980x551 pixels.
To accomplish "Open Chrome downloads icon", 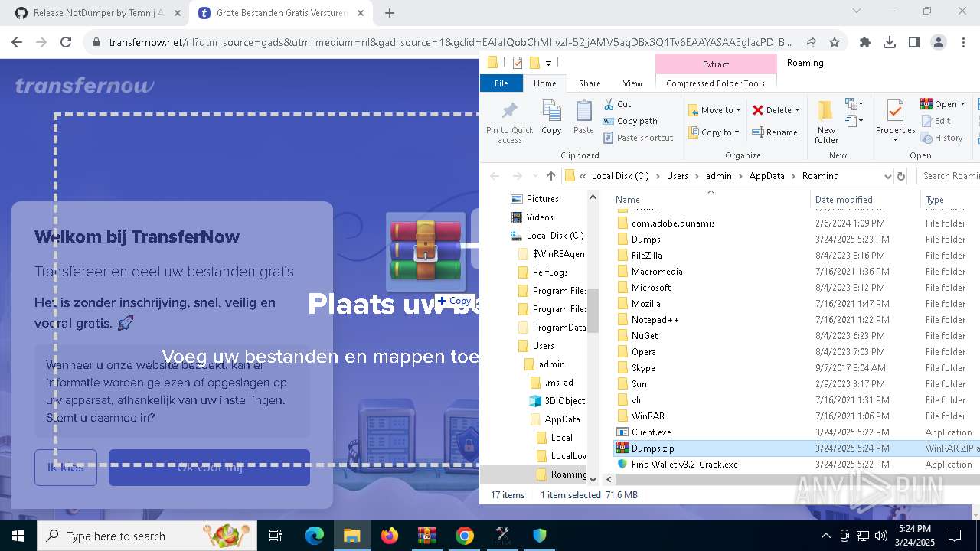I will click(x=890, y=43).
